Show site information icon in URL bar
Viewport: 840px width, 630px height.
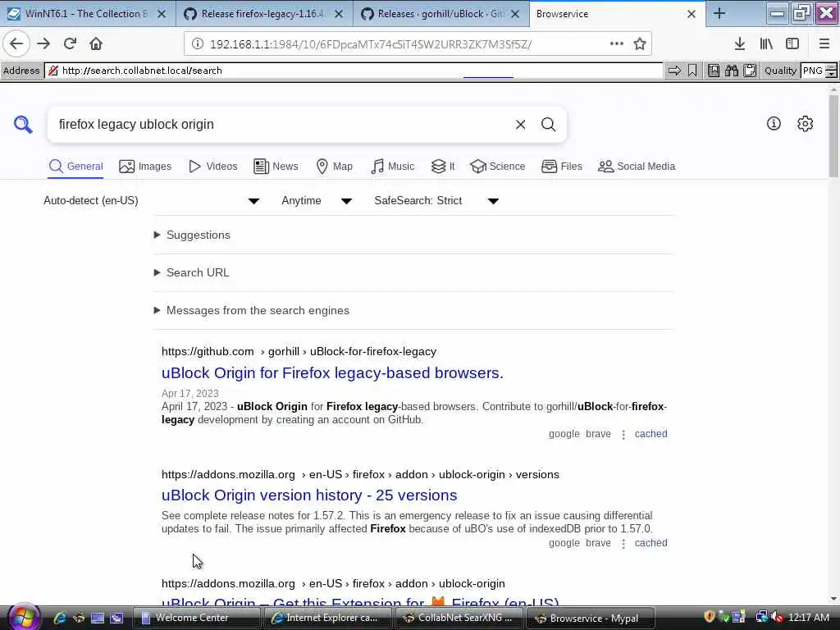coord(198,44)
